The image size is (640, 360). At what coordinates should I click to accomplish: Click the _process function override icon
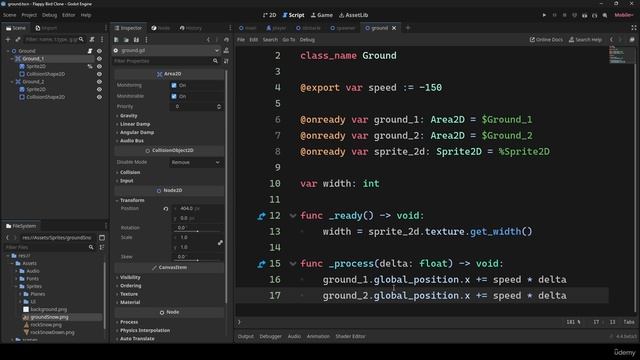262,264
